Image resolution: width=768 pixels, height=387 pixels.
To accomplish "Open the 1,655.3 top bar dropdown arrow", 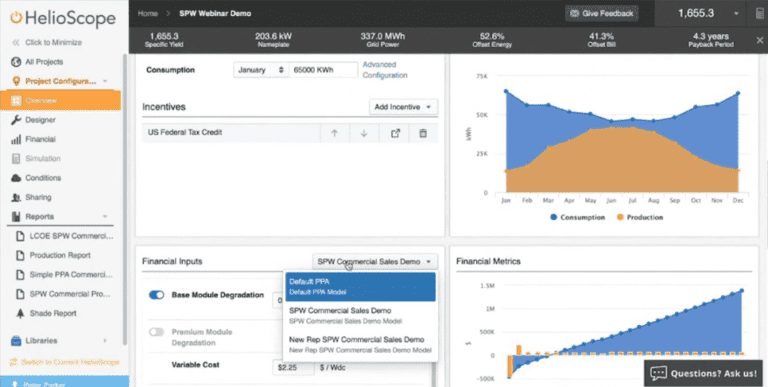I will (x=736, y=14).
